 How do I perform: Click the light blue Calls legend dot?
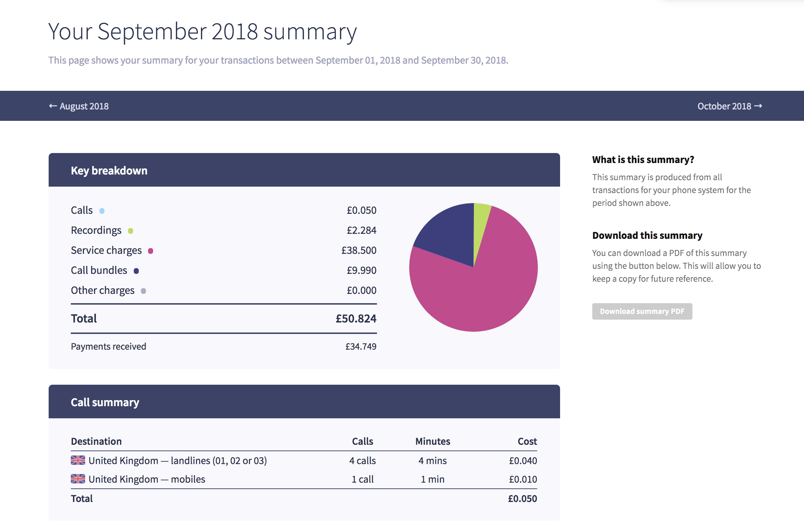pyautogui.click(x=102, y=211)
